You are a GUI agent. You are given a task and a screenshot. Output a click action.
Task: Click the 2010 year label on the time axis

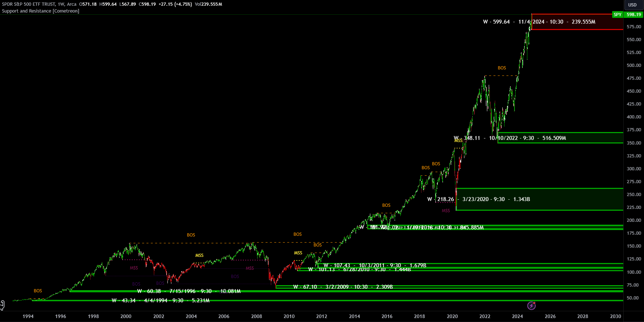(x=289, y=316)
